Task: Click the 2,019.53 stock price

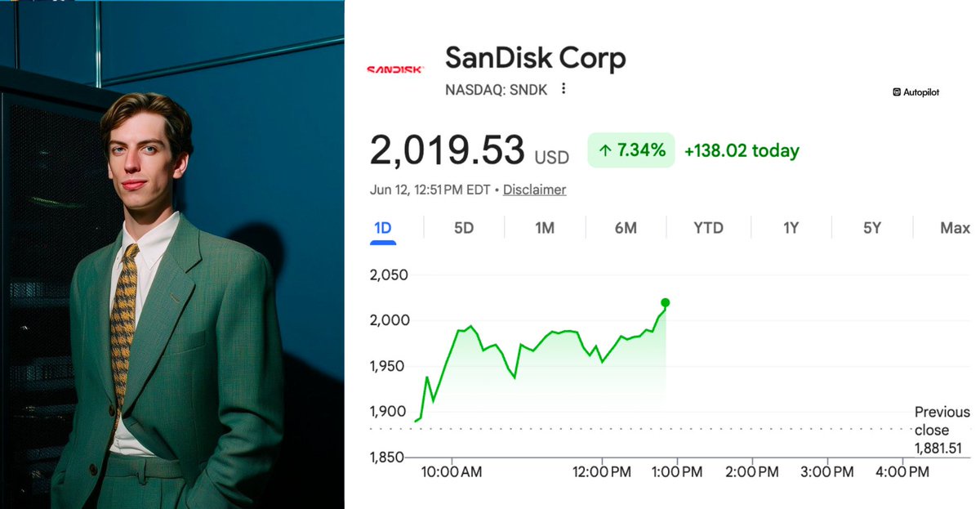Action: pos(447,150)
